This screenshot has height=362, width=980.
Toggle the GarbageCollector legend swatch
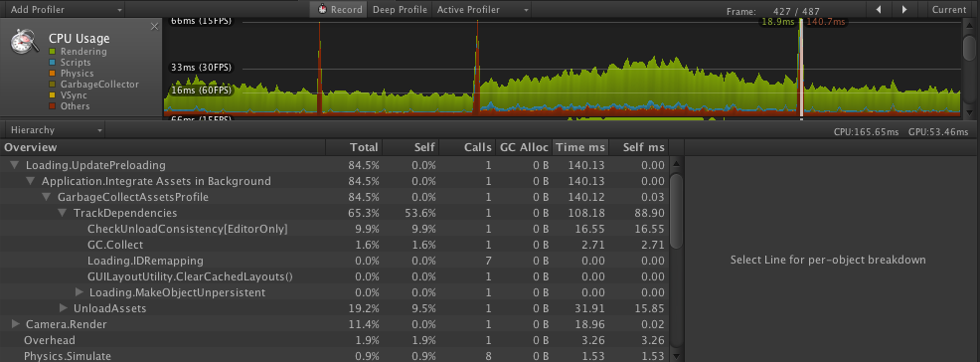point(53,85)
